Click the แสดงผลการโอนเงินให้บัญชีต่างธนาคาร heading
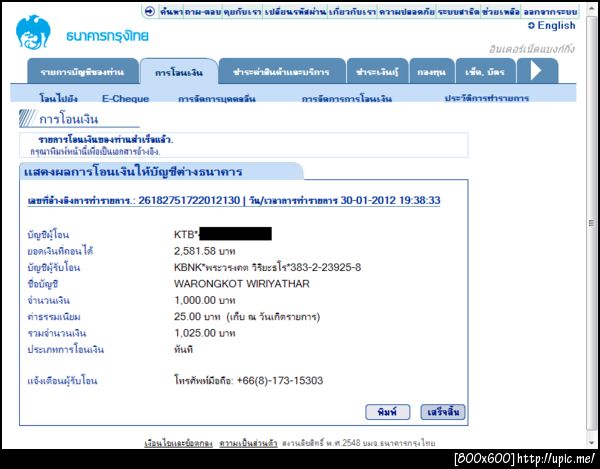 tap(133, 172)
